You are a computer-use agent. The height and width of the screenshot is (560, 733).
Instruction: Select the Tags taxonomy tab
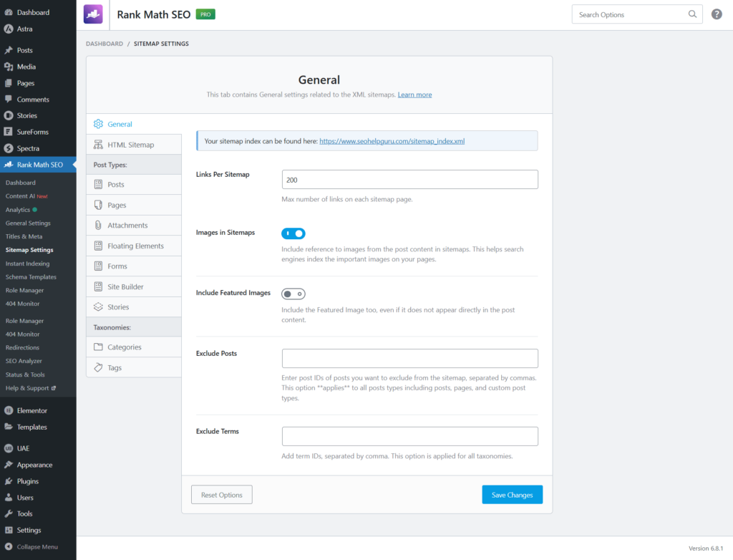134,367
